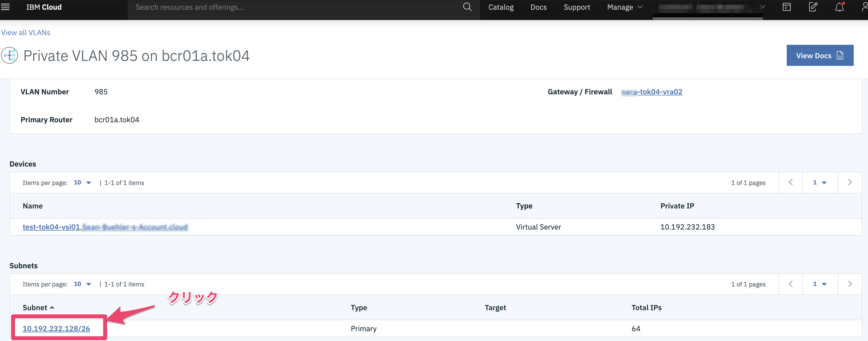
Task: Open Devices items per page dropdown
Action: (x=83, y=182)
